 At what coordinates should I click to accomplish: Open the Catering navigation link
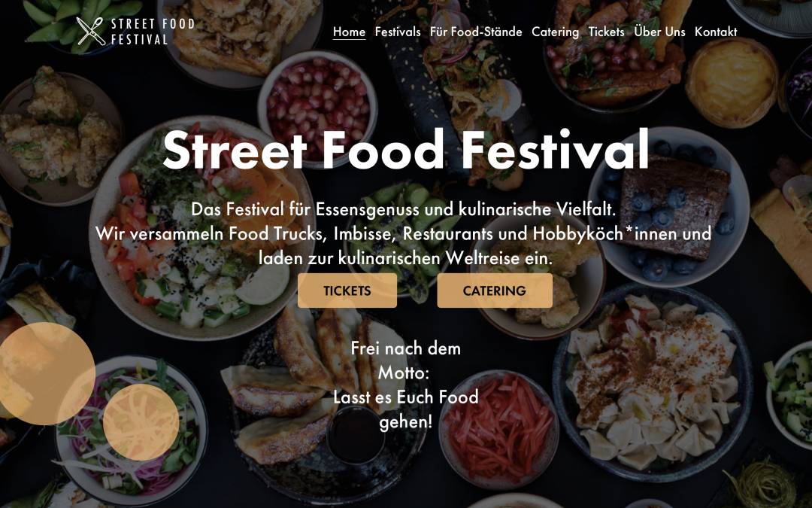pos(556,32)
